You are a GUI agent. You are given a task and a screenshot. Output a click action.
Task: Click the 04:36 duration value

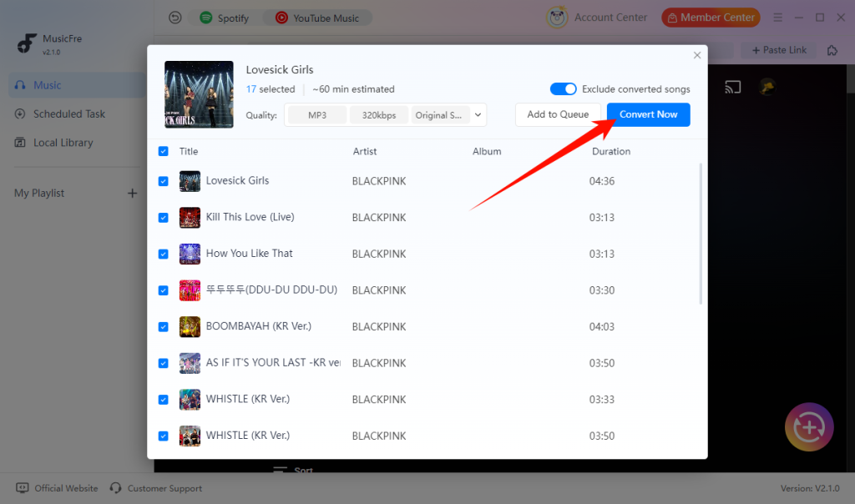tap(602, 181)
